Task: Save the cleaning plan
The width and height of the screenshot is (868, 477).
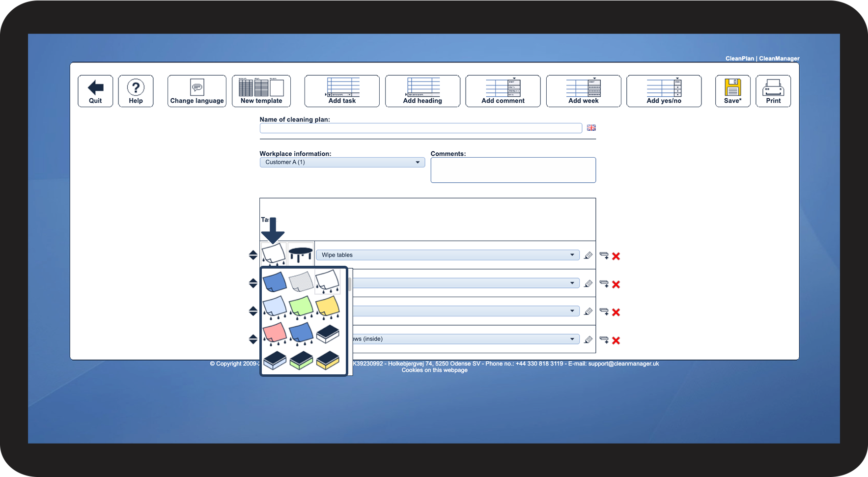Action: click(x=733, y=91)
